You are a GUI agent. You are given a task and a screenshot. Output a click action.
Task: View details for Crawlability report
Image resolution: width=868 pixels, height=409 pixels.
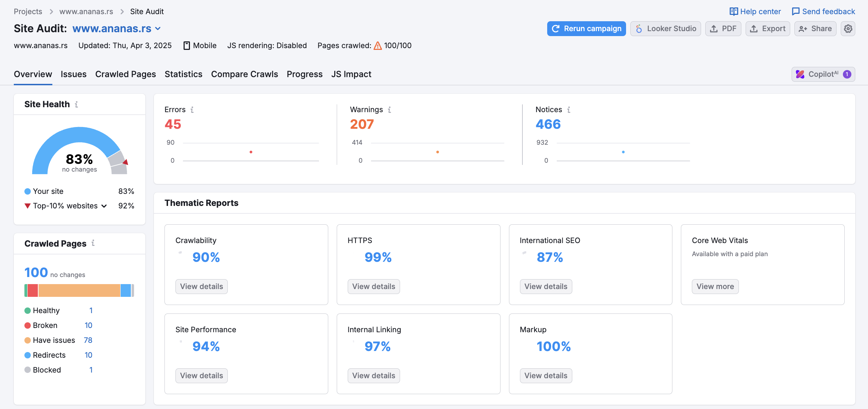[x=202, y=287]
